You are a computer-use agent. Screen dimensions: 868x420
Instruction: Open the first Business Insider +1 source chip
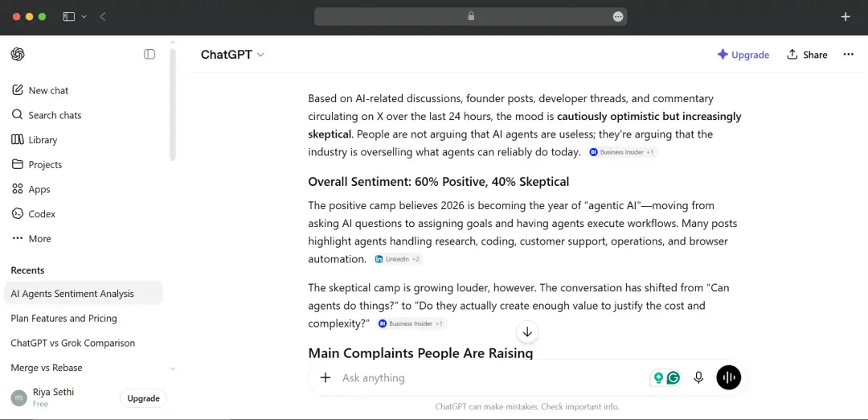622,152
